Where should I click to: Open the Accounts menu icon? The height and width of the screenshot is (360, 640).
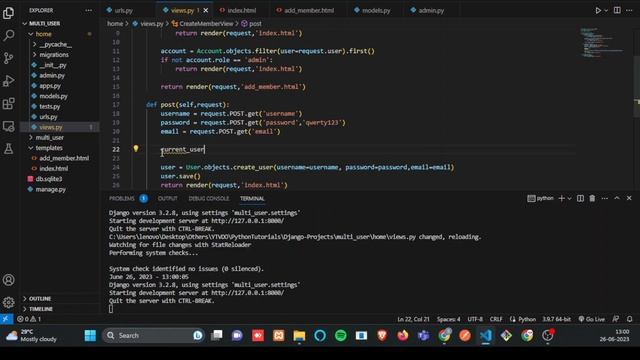tap(9, 280)
